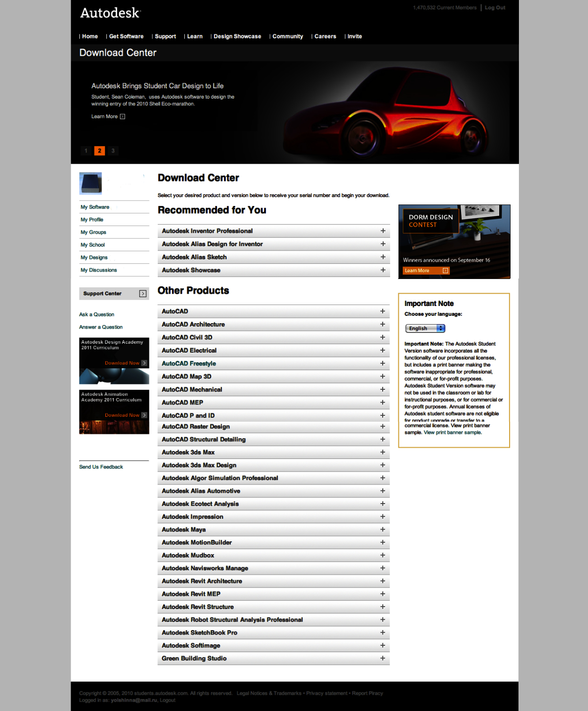This screenshot has width=588, height=711.
Task: Open Design Showcase navigation item
Action: click(x=237, y=36)
